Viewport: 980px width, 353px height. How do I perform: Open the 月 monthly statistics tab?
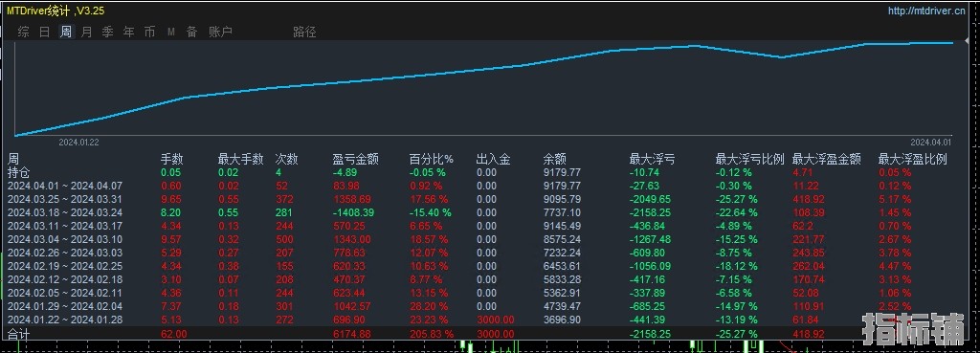87,32
